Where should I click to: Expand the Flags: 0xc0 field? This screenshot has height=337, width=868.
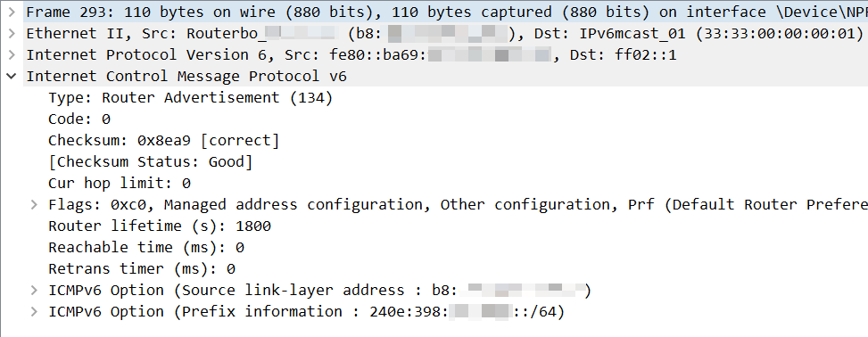pos(34,205)
